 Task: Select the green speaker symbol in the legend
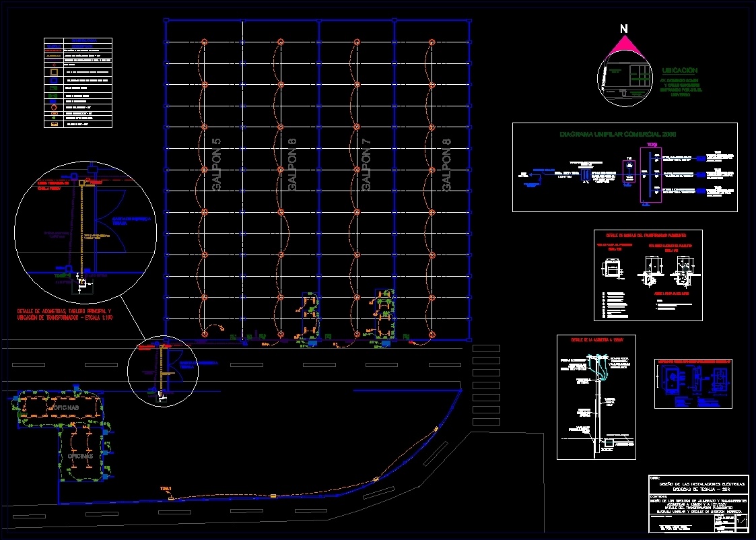(x=54, y=117)
